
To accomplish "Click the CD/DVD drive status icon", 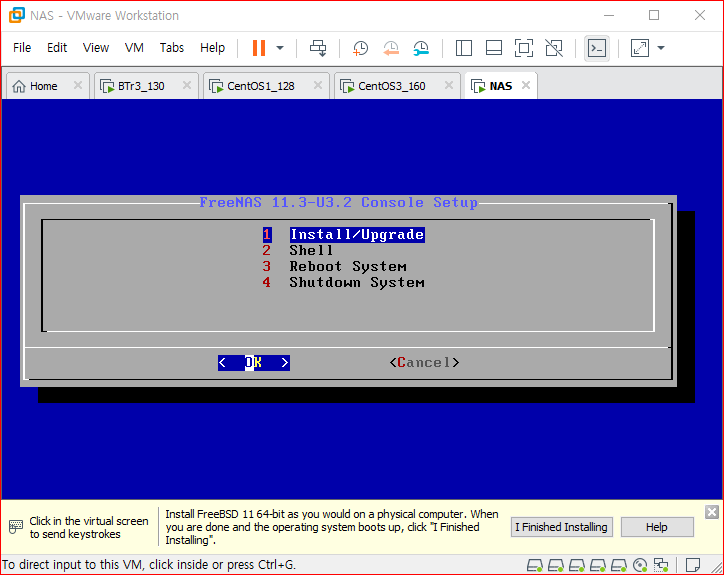I will (640, 565).
